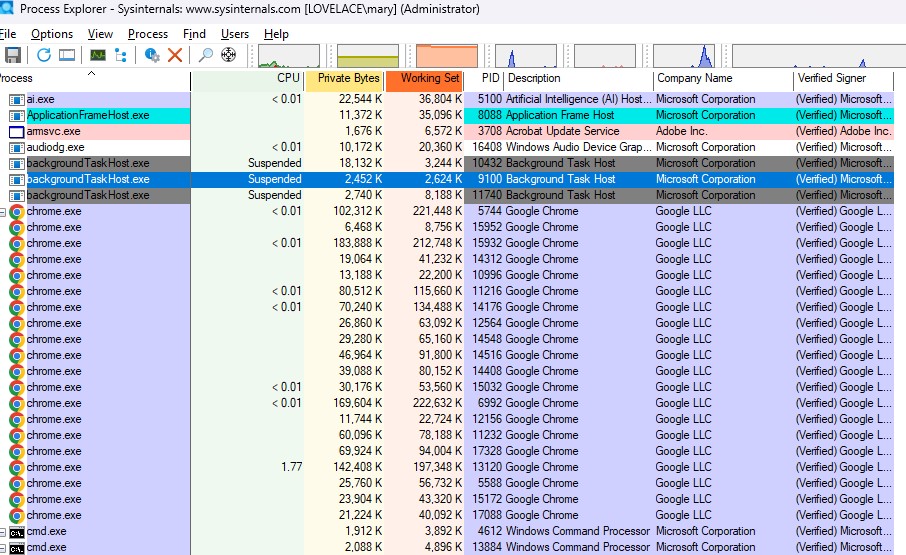Click Suspended status of PID 11740 row
This screenshot has width=906, height=555.
[274, 195]
